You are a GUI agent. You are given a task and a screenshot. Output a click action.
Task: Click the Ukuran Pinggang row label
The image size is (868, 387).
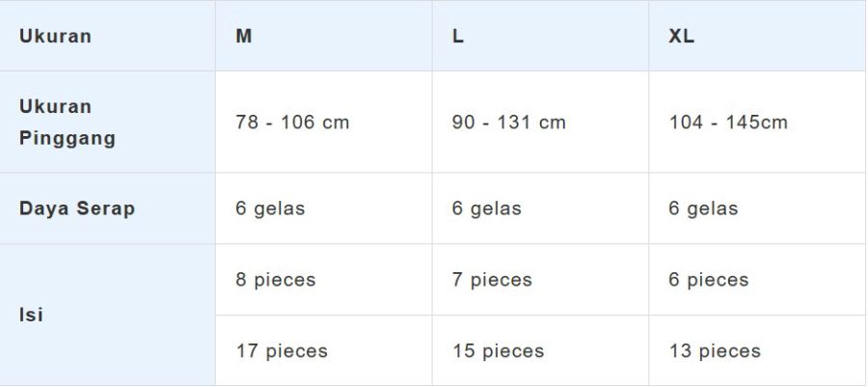tap(68, 123)
